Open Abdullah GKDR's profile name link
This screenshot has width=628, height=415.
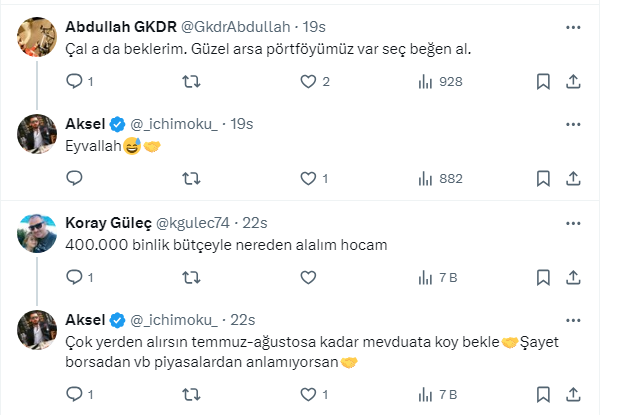[119, 27]
